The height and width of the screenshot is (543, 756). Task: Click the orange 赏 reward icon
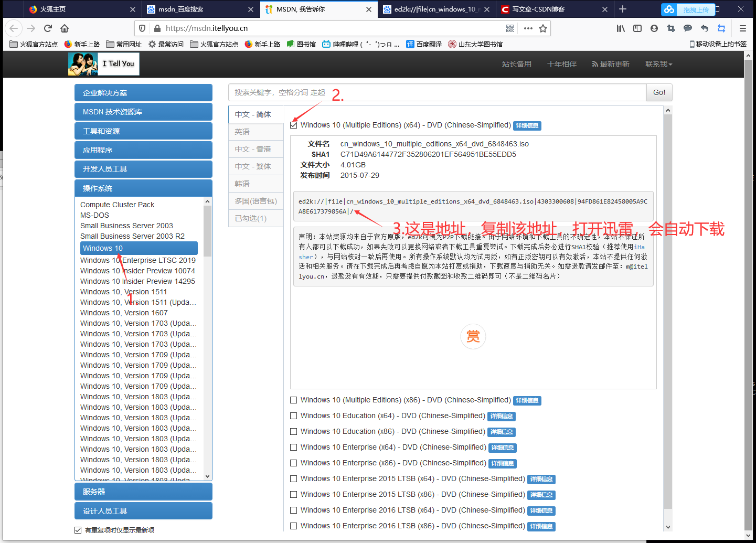pos(473,336)
